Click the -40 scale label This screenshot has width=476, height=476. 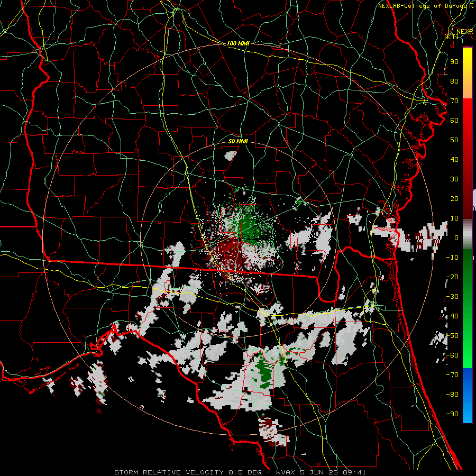click(452, 316)
